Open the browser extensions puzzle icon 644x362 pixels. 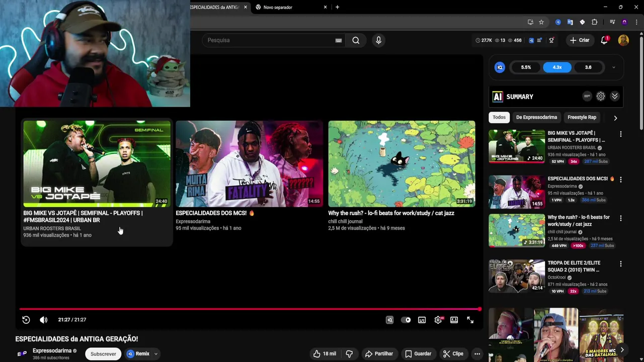594,22
